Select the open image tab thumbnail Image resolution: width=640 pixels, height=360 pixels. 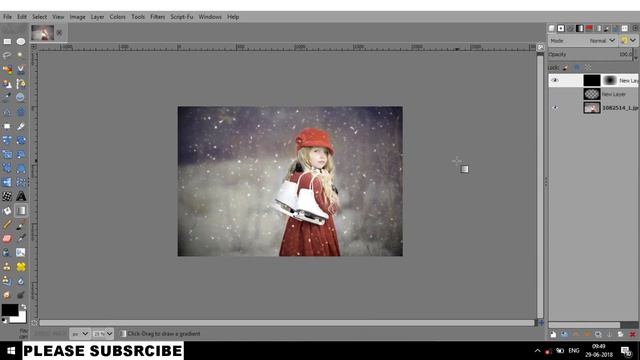42,33
